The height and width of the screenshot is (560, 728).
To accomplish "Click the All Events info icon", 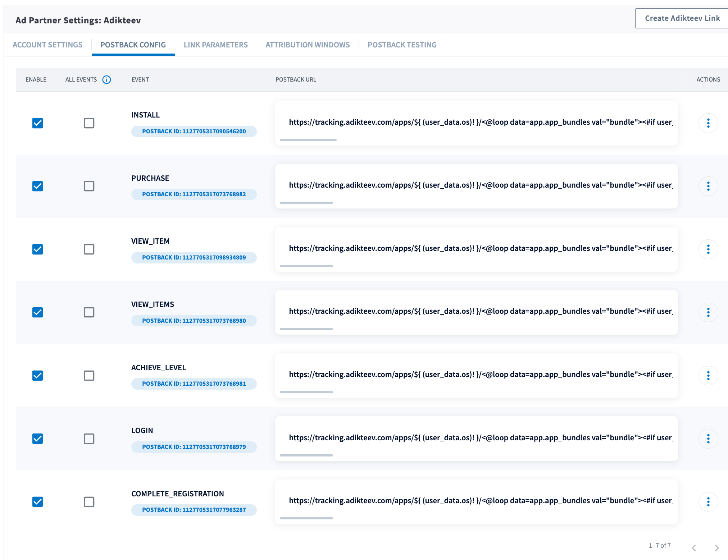I will click(106, 79).
